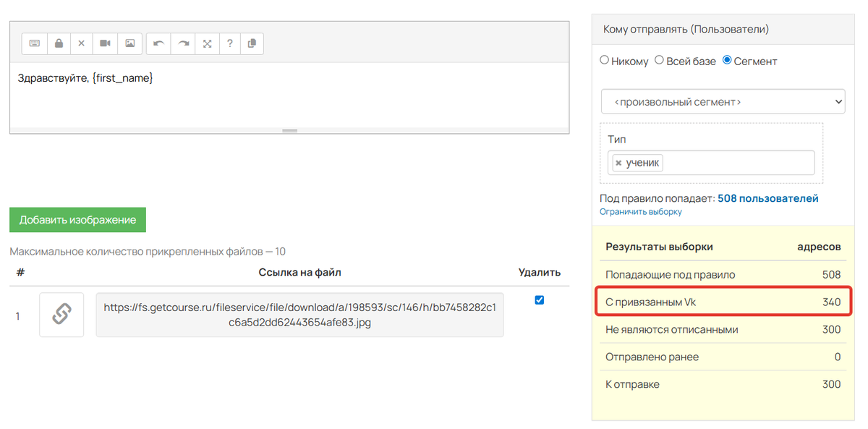868x429 pixels.
Task: Click the X icon in editor toolbar
Action: click(81, 43)
